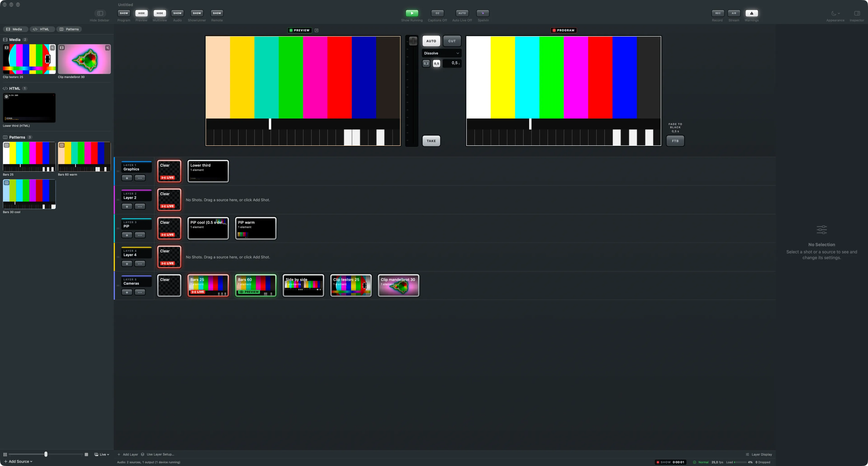Click the CUT button
Screen dimensions: 868x466
pyautogui.click(x=452, y=41)
